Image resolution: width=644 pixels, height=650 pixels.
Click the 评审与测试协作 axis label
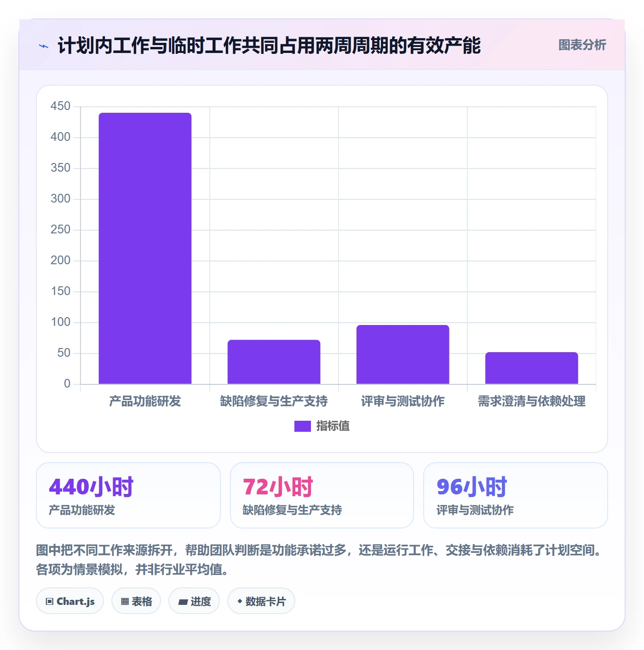coord(402,401)
